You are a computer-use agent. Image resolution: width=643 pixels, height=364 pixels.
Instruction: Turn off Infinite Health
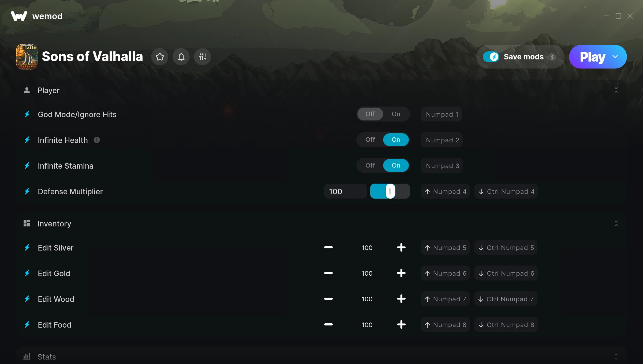pos(370,140)
